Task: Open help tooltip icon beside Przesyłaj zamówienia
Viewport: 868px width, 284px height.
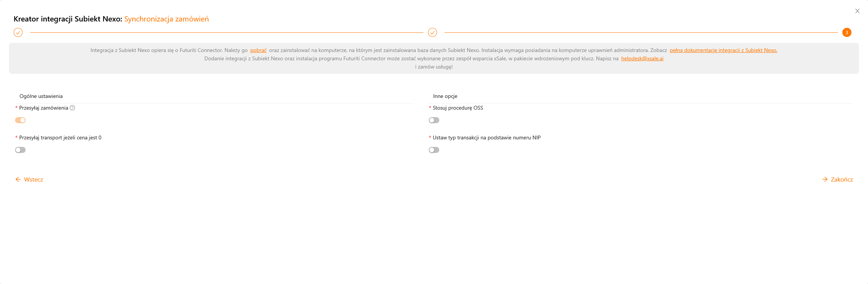Action: 73,108
